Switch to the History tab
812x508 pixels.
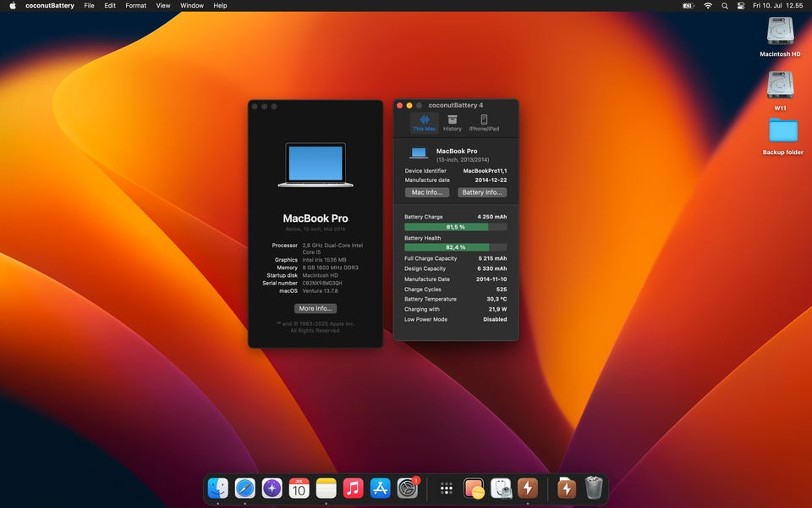pyautogui.click(x=452, y=124)
